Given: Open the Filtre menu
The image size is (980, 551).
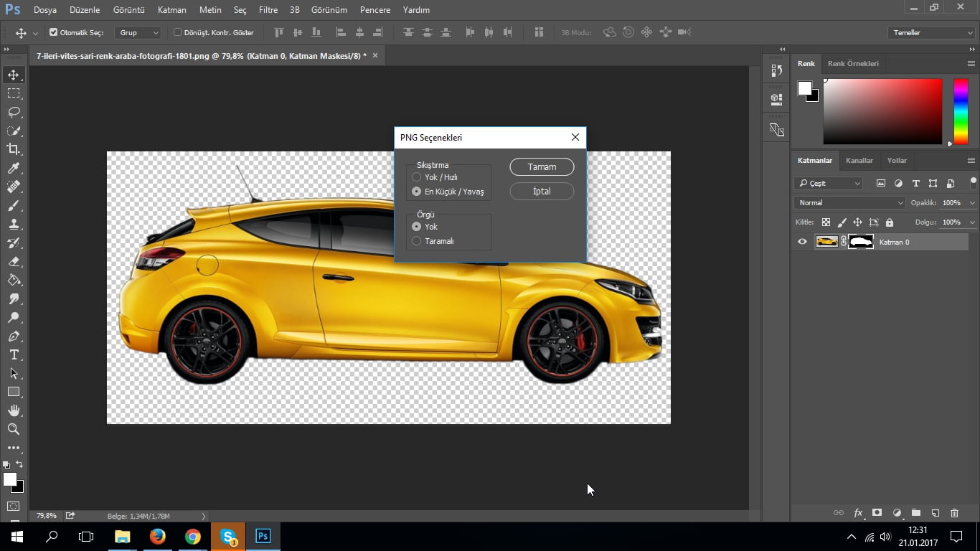Looking at the screenshot, I should pyautogui.click(x=268, y=10).
